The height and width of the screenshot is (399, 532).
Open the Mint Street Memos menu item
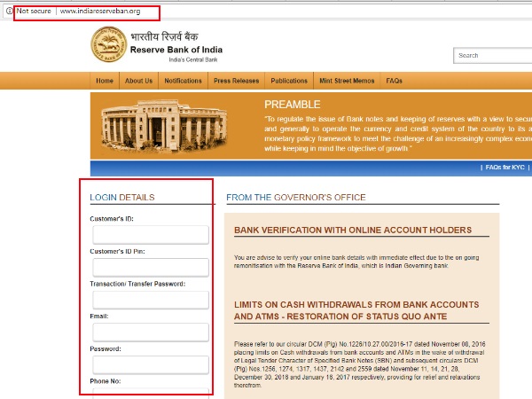pos(347,81)
